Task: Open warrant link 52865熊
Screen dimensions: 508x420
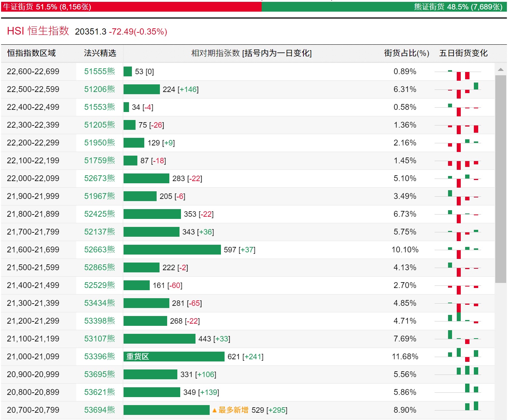Action: [x=100, y=267]
